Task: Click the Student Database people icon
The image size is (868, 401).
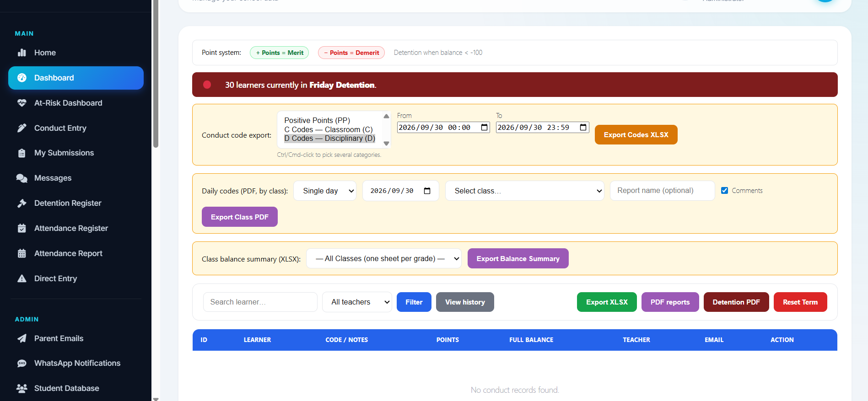Action: coord(22,388)
